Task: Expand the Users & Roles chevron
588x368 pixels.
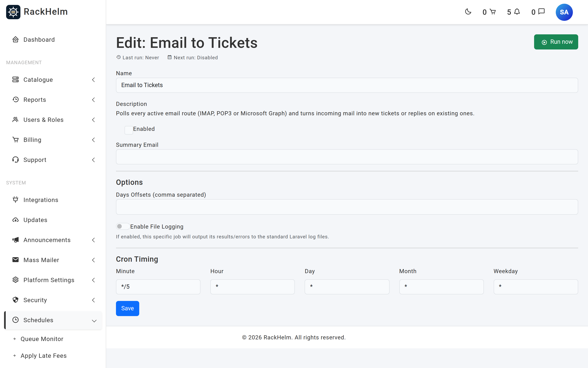Action: pyautogui.click(x=93, y=120)
